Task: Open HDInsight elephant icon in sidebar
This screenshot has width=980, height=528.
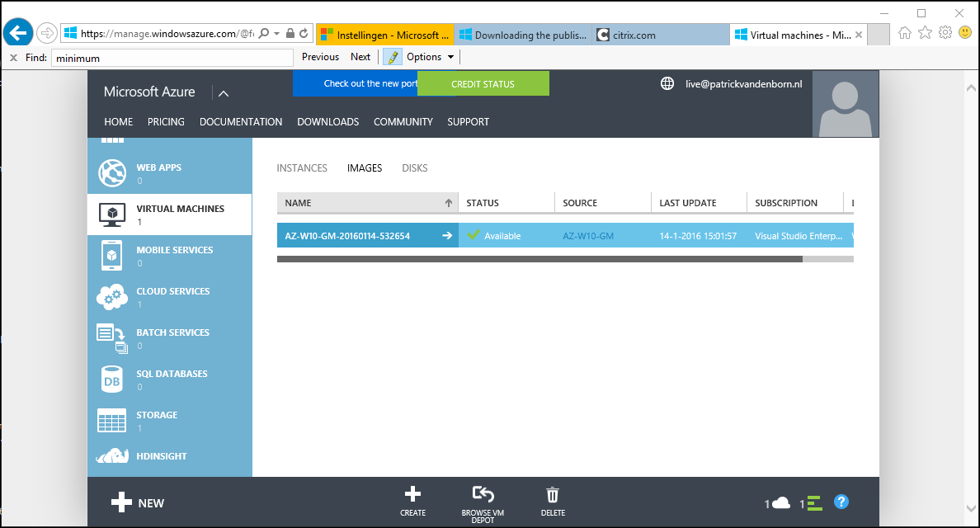Action: (112, 456)
